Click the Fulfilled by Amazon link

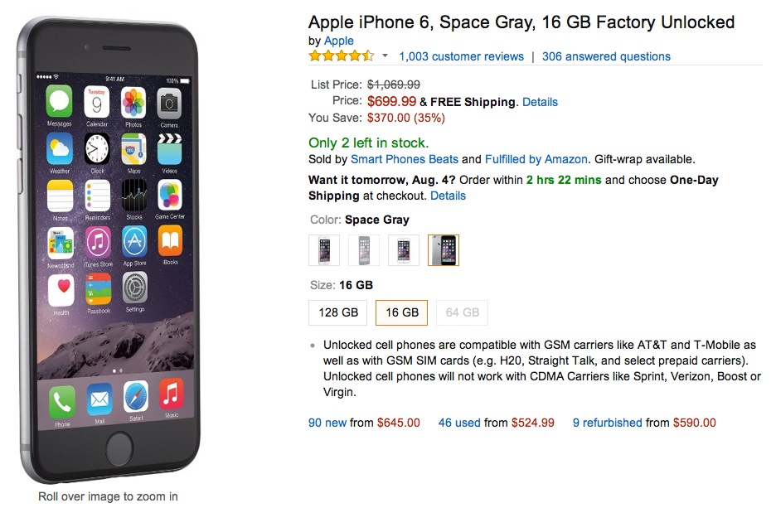[536, 159]
